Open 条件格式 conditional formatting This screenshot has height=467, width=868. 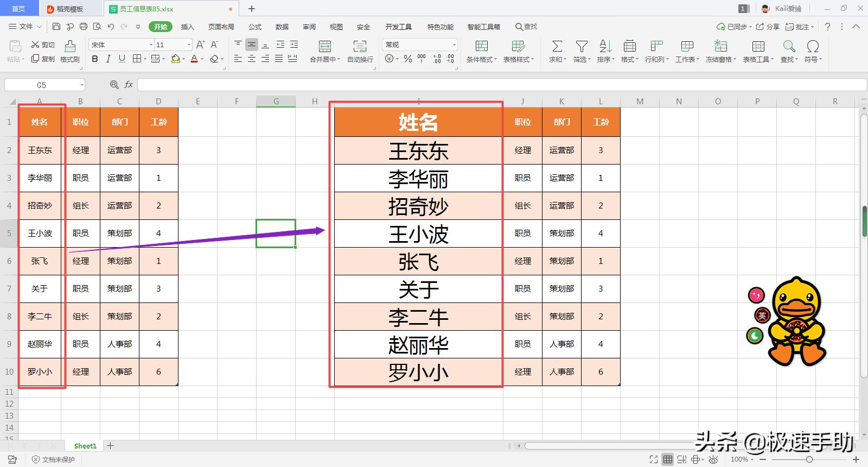pos(482,52)
